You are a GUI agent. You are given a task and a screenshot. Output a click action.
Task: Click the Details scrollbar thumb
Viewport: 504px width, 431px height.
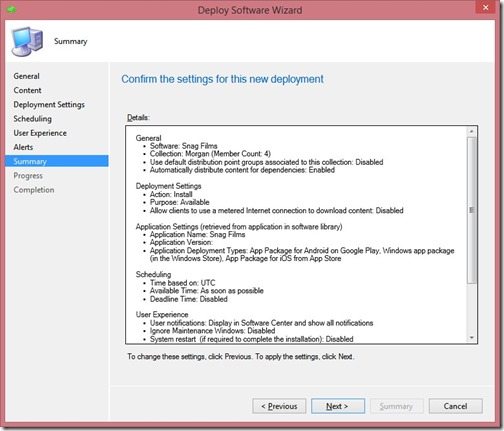471,210
